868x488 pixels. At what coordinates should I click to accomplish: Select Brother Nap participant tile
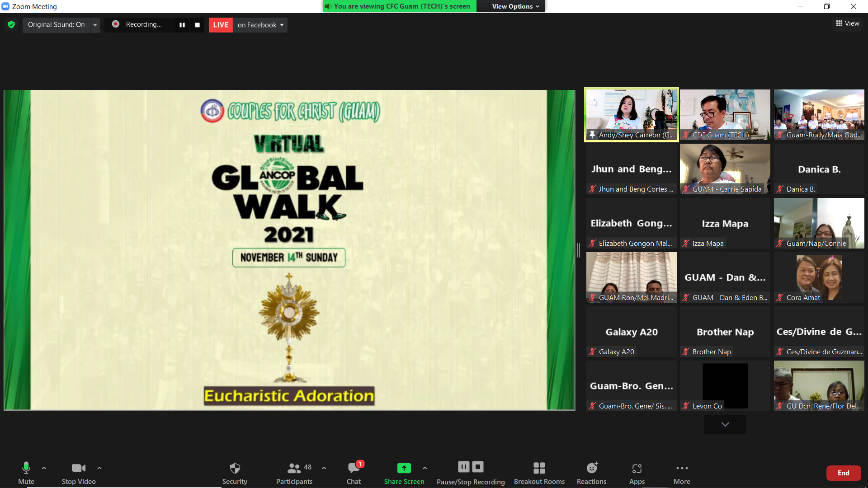pos(725,332)
